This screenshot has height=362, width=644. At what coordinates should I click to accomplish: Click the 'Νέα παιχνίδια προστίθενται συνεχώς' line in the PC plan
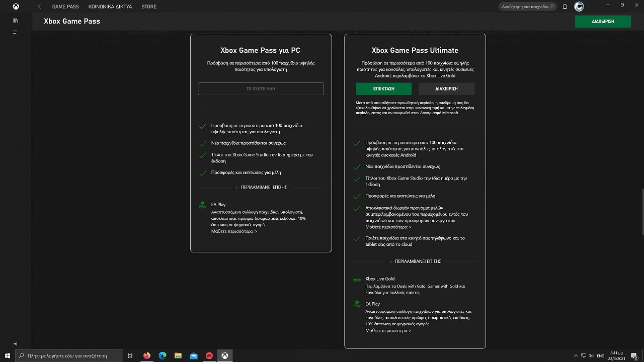[249, 143]
